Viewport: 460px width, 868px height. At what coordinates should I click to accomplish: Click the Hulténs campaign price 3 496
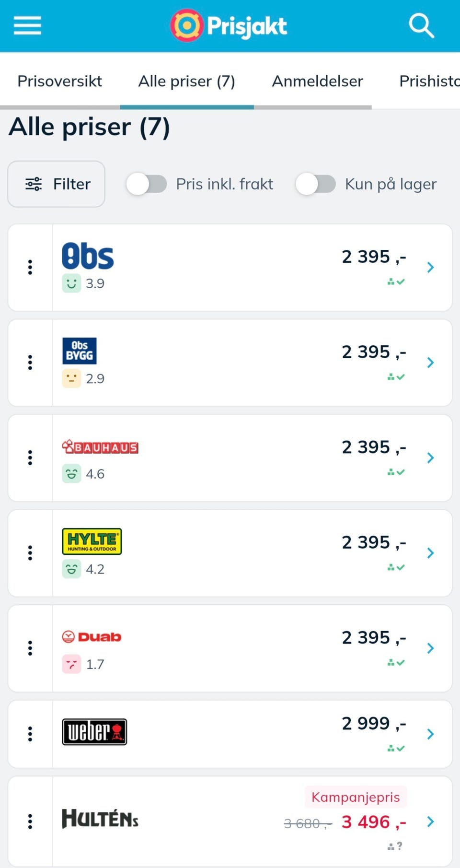(374, 822)
